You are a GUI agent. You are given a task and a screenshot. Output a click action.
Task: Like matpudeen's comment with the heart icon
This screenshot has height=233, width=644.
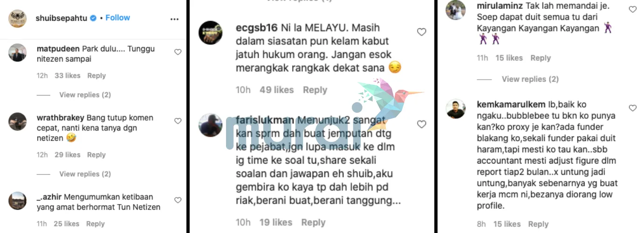coord(178,52)
